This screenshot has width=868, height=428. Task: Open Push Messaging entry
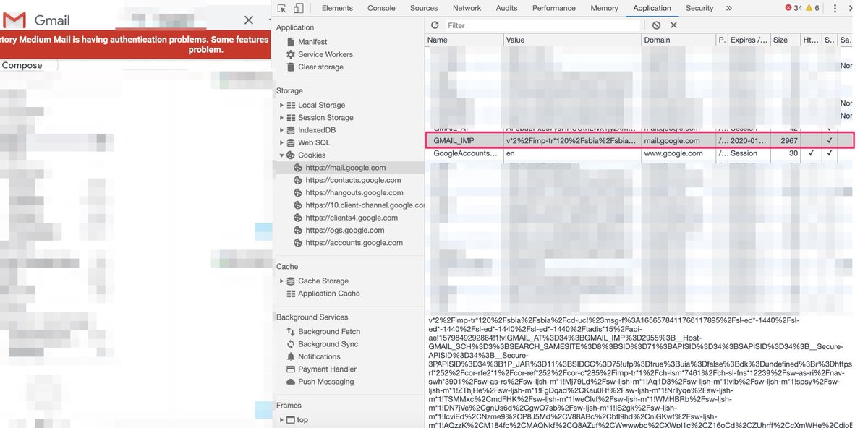tap(325, 382)
